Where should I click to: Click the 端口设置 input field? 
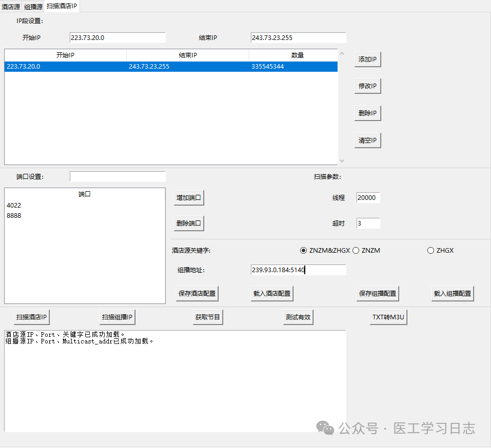tap(117, 176)
